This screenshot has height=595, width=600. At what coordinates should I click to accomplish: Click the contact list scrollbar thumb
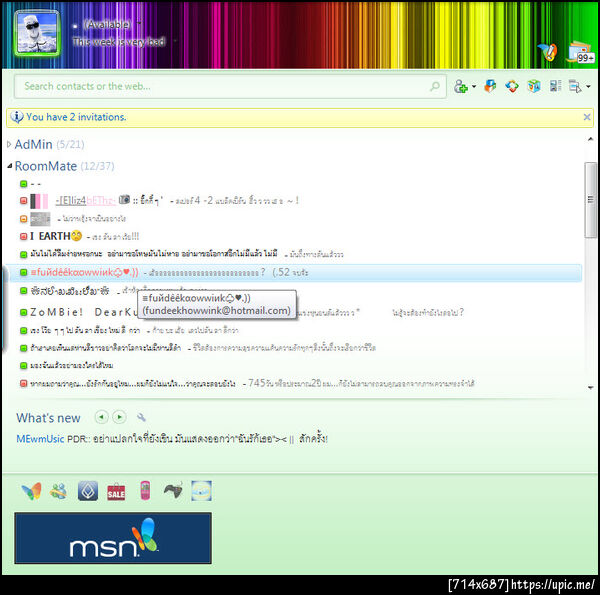coord(590,200)
